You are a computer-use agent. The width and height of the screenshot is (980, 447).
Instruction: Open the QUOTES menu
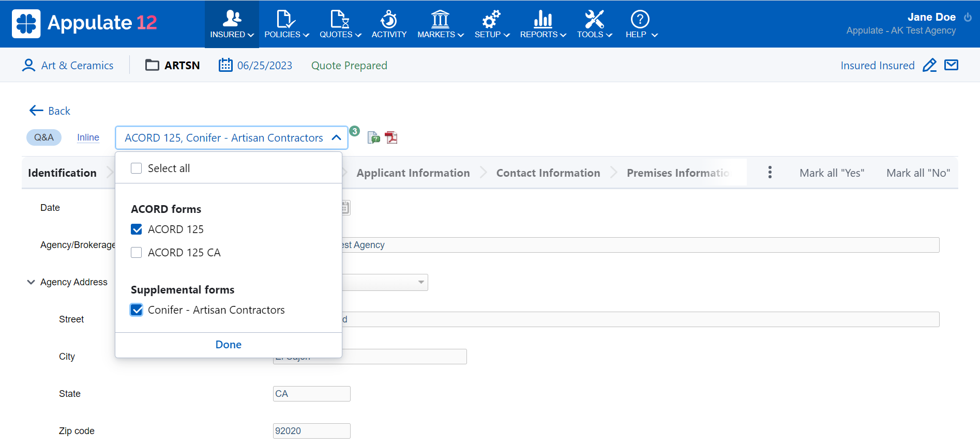pyautogui.click(x=340, y=24)
